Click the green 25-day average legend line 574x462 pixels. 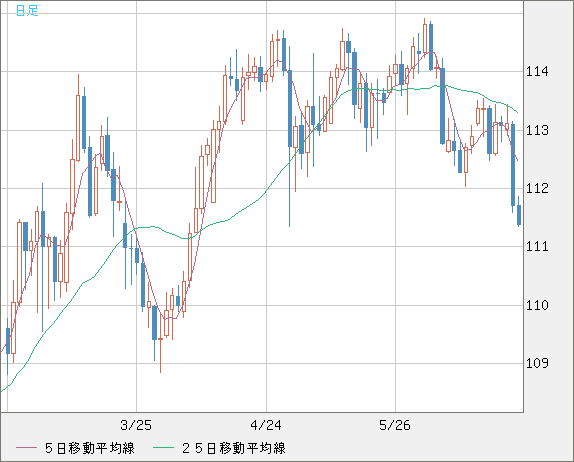pyautogui.click(x=163, y=448)
